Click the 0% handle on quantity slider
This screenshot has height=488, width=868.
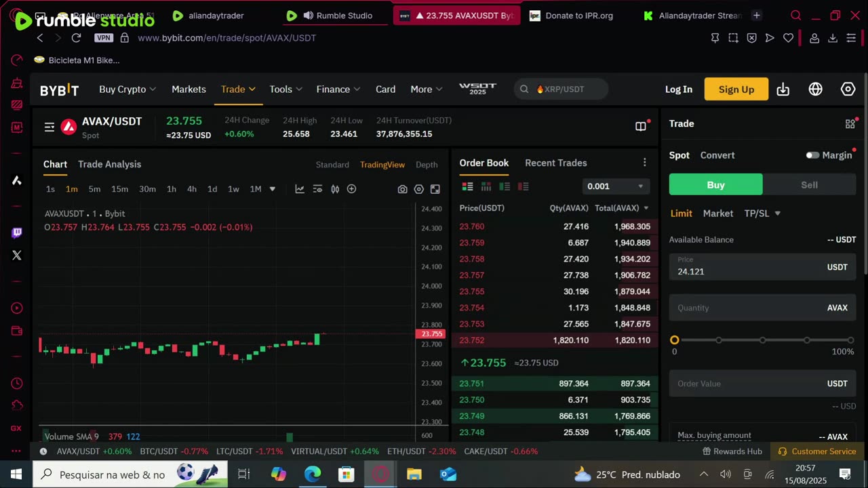(x=674, y=340)
